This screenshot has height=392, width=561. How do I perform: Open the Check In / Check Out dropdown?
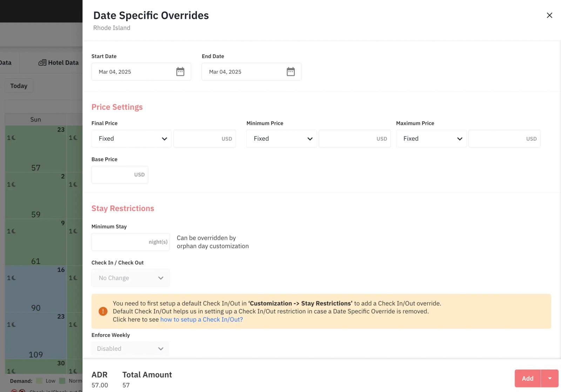click(x=130, y=278)
